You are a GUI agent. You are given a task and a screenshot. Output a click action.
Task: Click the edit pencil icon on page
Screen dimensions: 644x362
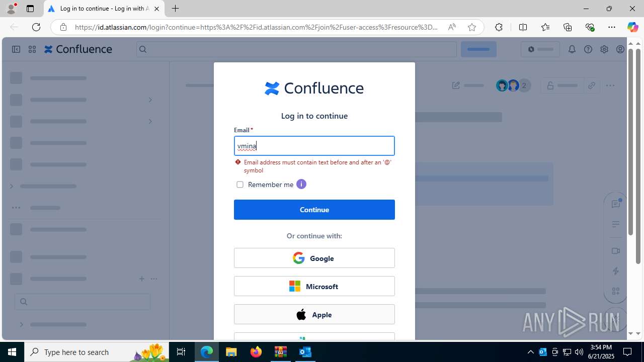click(456, 85)
